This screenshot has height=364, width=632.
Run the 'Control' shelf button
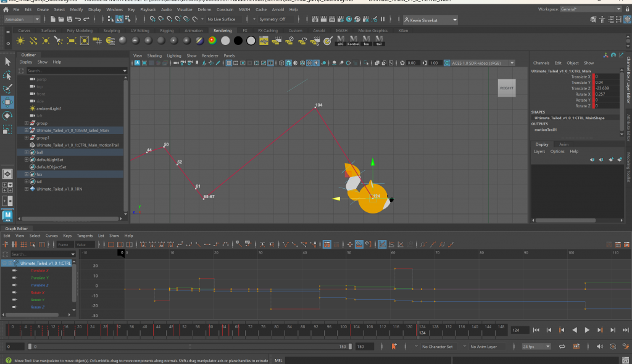[x=353, y=40]
